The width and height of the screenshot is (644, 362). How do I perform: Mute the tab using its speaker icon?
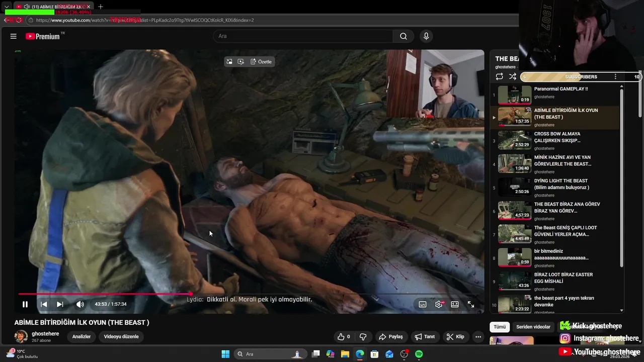tap(26, 7)
